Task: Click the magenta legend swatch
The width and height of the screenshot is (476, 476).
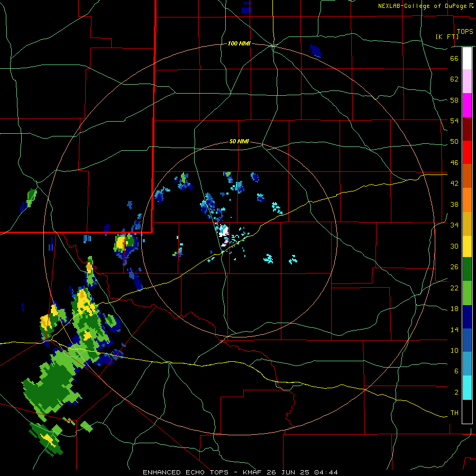Action: (x=467, y=105)
